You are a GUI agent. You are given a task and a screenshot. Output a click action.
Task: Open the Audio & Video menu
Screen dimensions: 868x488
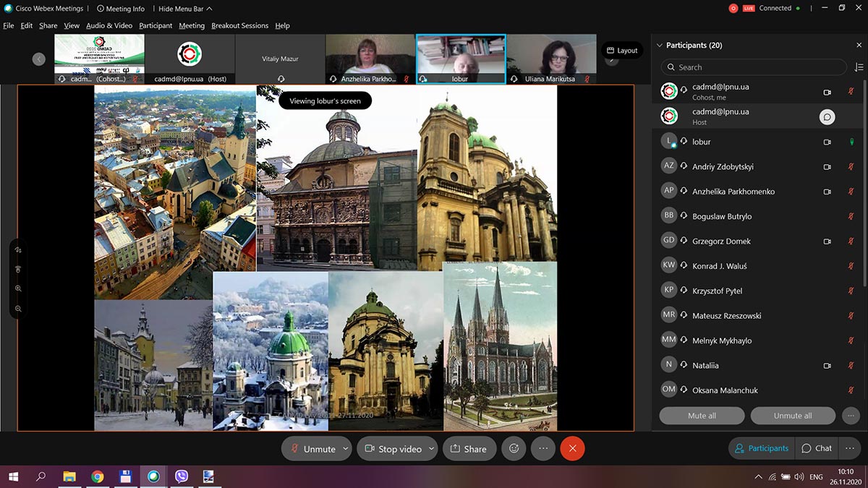109,25
